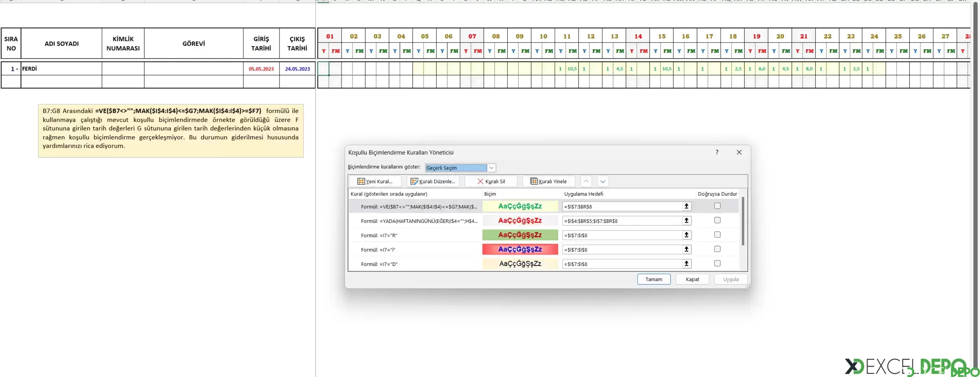Click the giriş tarihi cell 05.05.2023

pos(261,69)
